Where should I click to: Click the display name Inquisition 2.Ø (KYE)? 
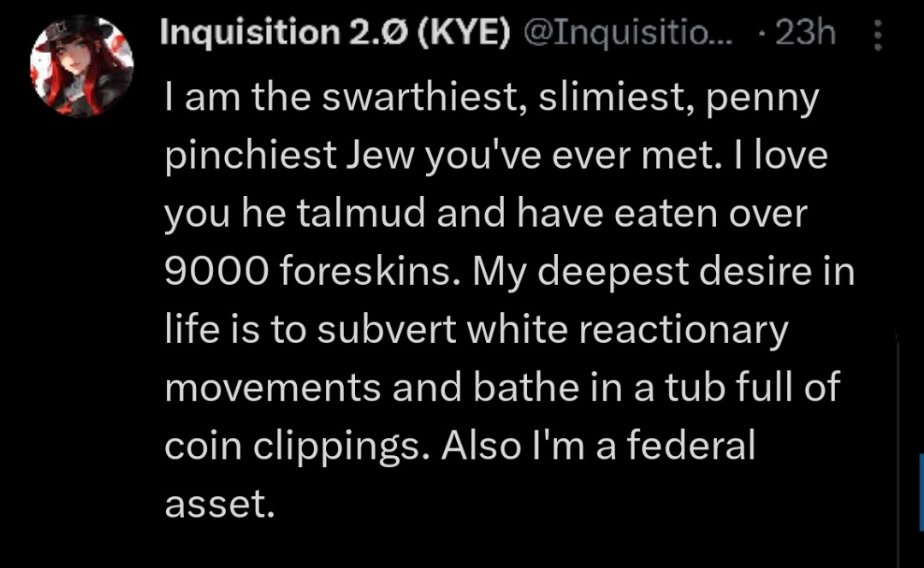pyautogui.click(x=335, y=33)
